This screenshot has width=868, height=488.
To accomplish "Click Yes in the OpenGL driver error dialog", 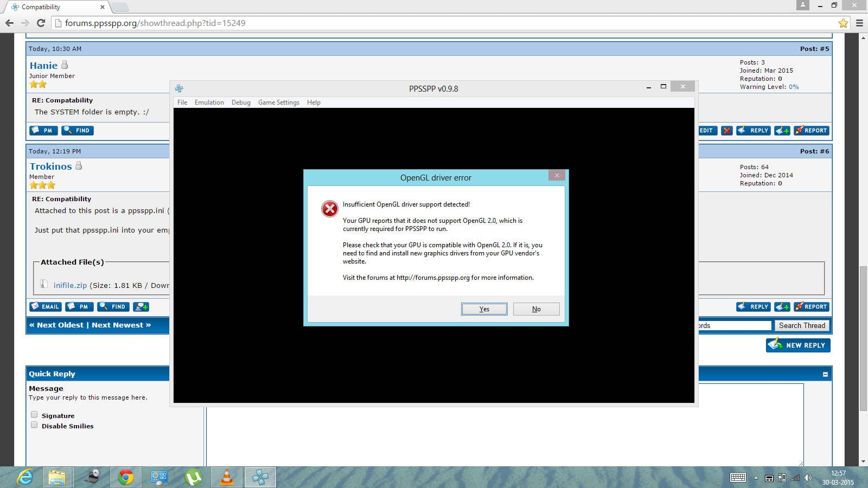I will [484, 309].
